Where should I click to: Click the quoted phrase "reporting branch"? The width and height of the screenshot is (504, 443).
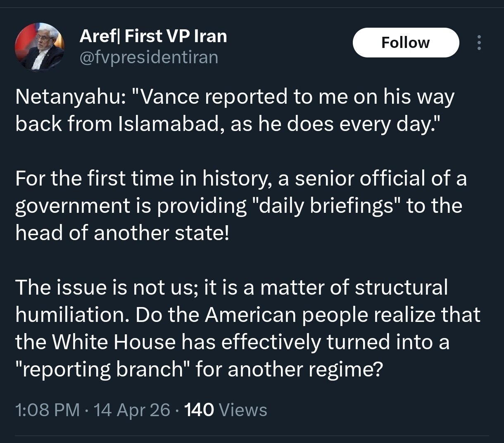(102, 369)
